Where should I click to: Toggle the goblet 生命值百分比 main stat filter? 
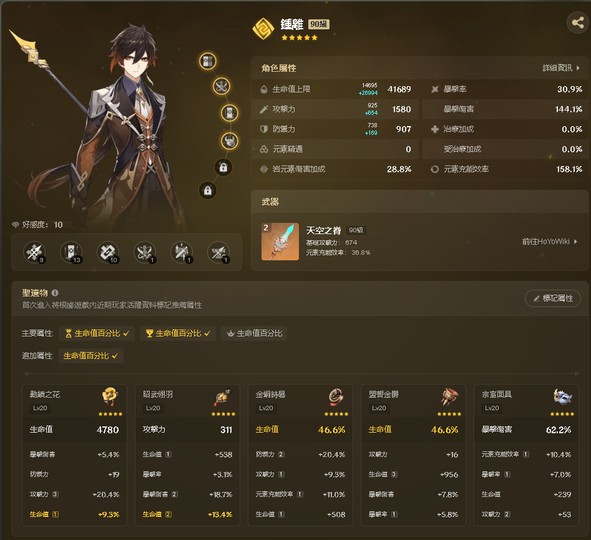click(178, 333)
